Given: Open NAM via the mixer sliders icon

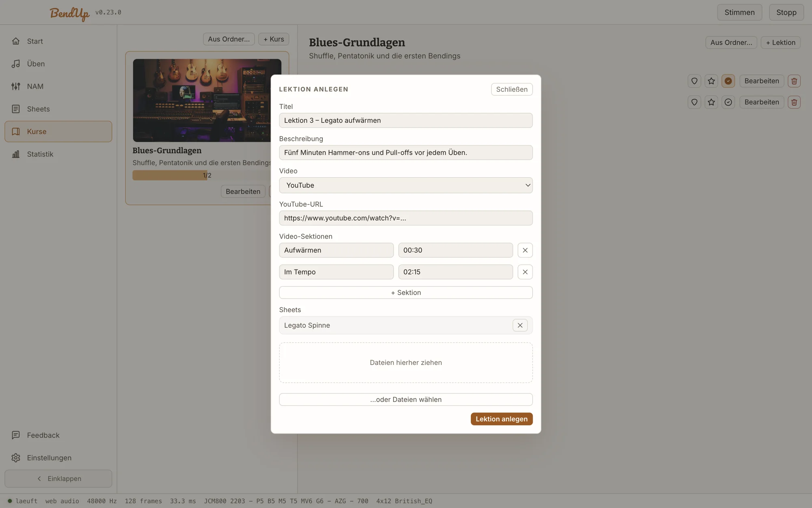Looking at the screenshot, I should (16, 86).
